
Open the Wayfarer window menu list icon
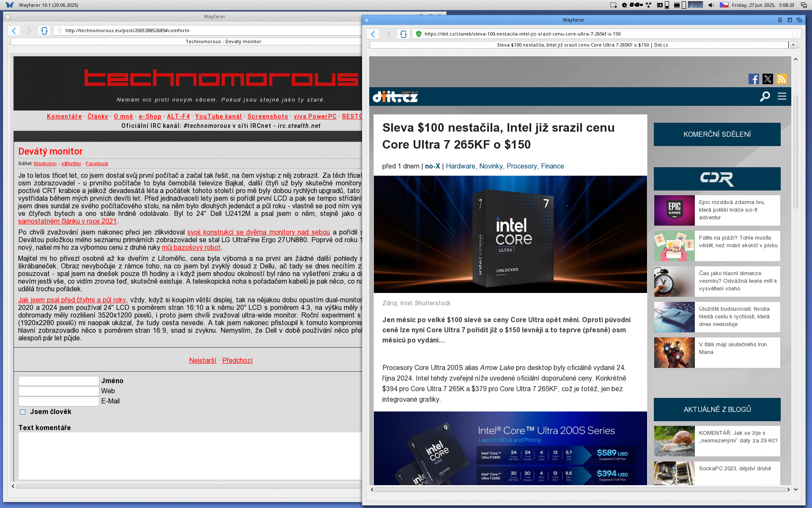tap(780, 20)
